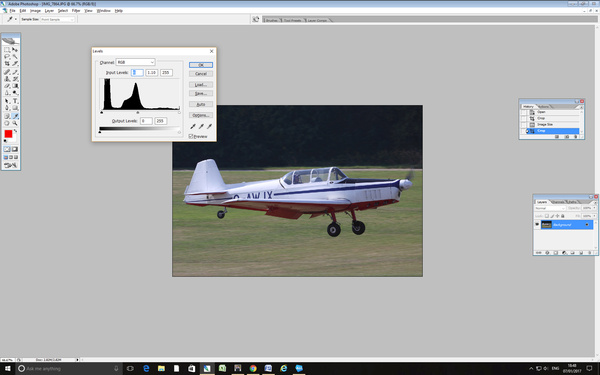Toggle snapshot source box beside Open state
Viewport: 600px width, 375px height.
click(524, 112)
